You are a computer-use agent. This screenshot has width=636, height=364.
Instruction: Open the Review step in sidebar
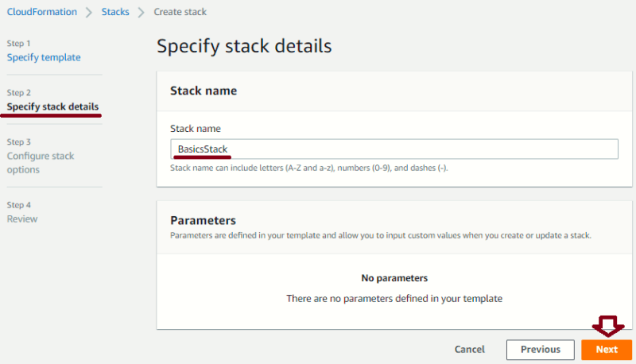[22, 219]
